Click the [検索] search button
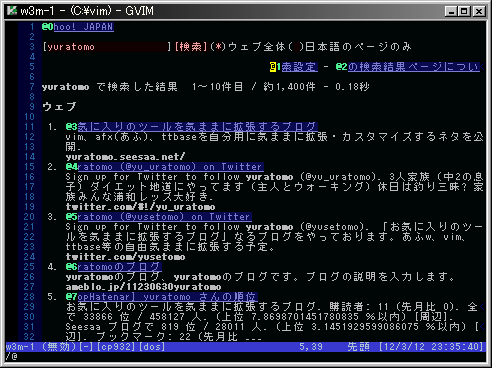This screenshot has width=492, height=368. coord(191,47)
